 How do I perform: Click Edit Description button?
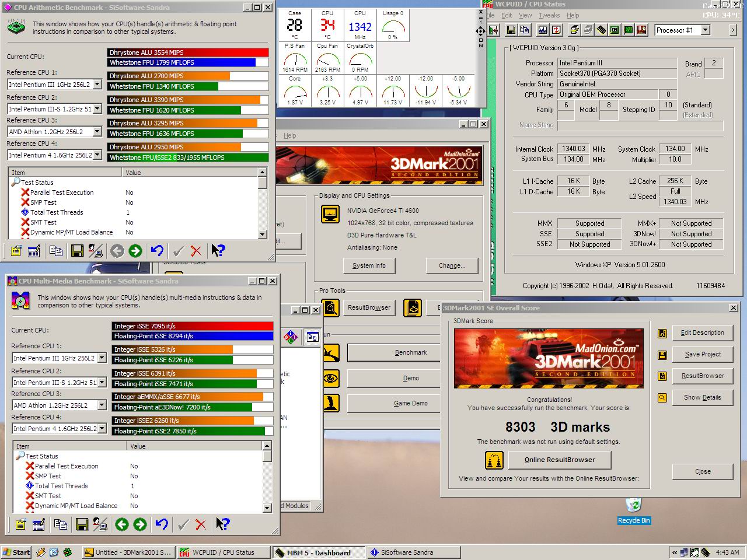coord(703,333)
